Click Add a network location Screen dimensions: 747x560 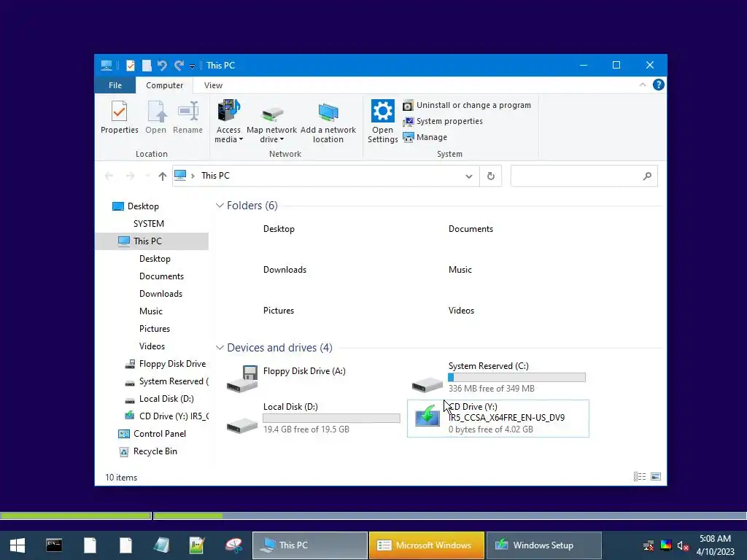[328, 122]
